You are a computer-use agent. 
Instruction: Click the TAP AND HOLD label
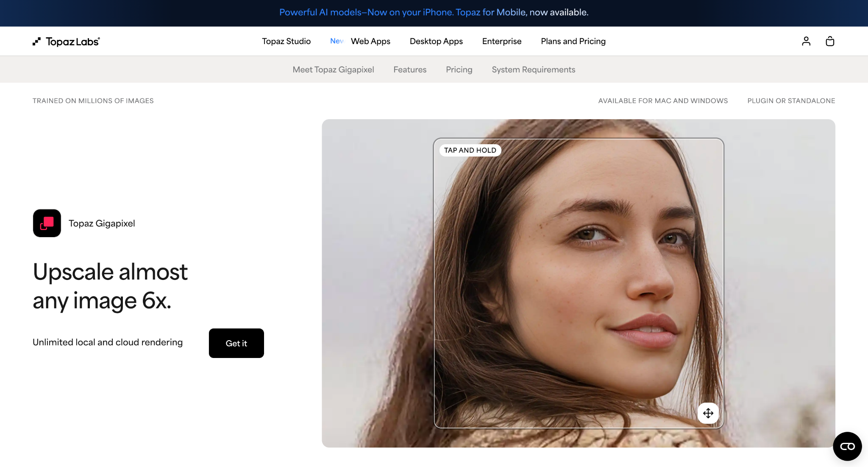pyautogui.click(x=470, y=150)
